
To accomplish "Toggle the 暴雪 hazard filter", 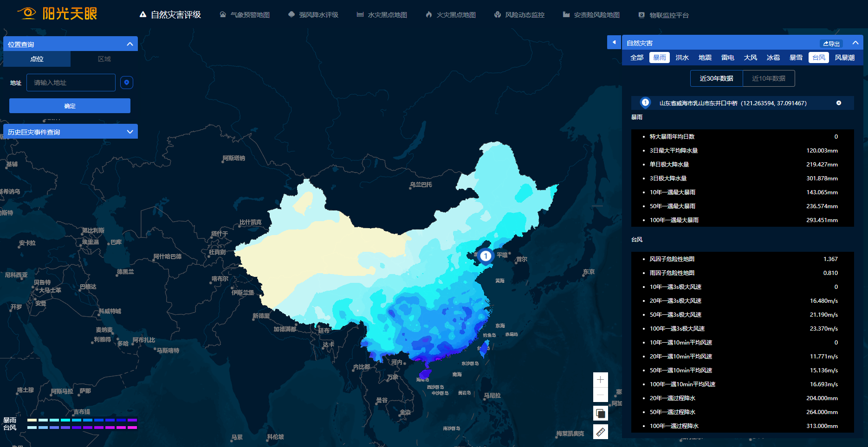I will 796,57.
